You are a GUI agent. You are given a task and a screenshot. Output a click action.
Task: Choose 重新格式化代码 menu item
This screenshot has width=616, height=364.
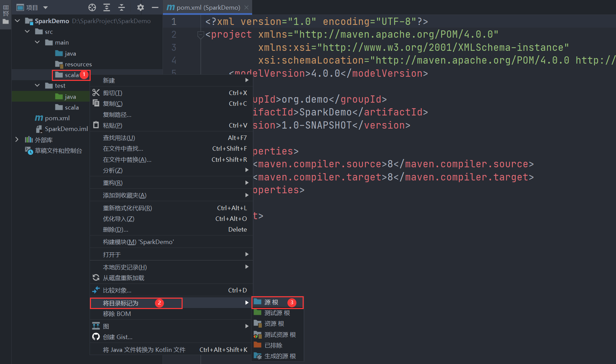171,208
